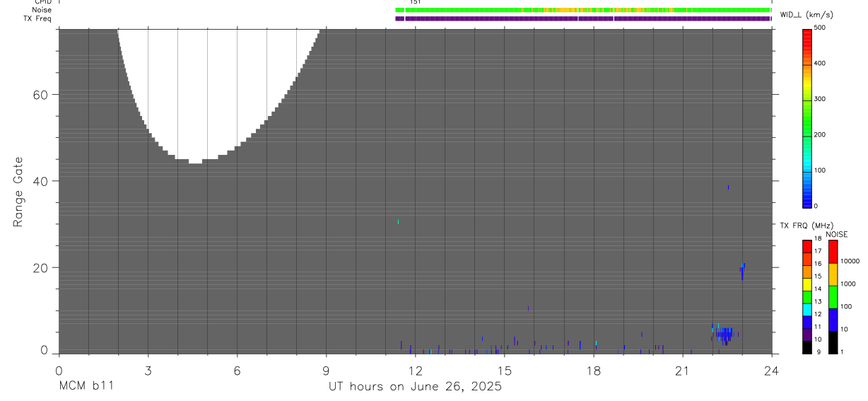
Task: Click the 'TX Freq' row label at top left
Action: click(x=37, y=18)
